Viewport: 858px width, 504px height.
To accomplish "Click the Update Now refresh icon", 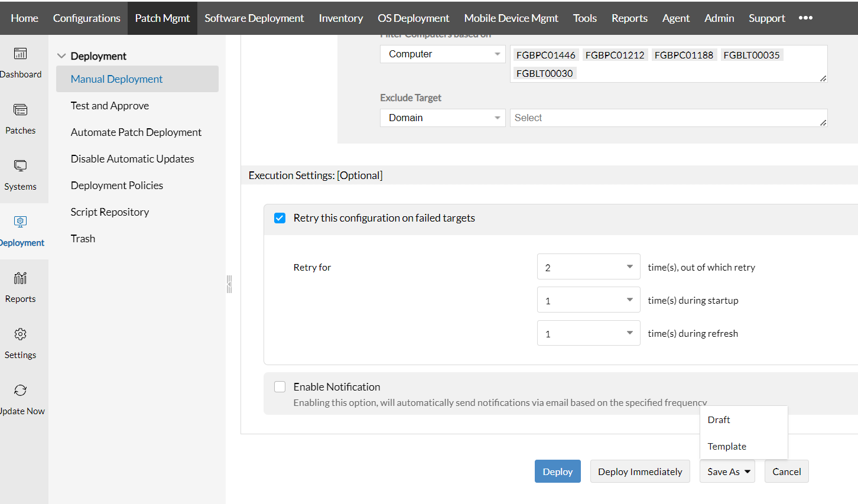I will [x=20, y=391].
